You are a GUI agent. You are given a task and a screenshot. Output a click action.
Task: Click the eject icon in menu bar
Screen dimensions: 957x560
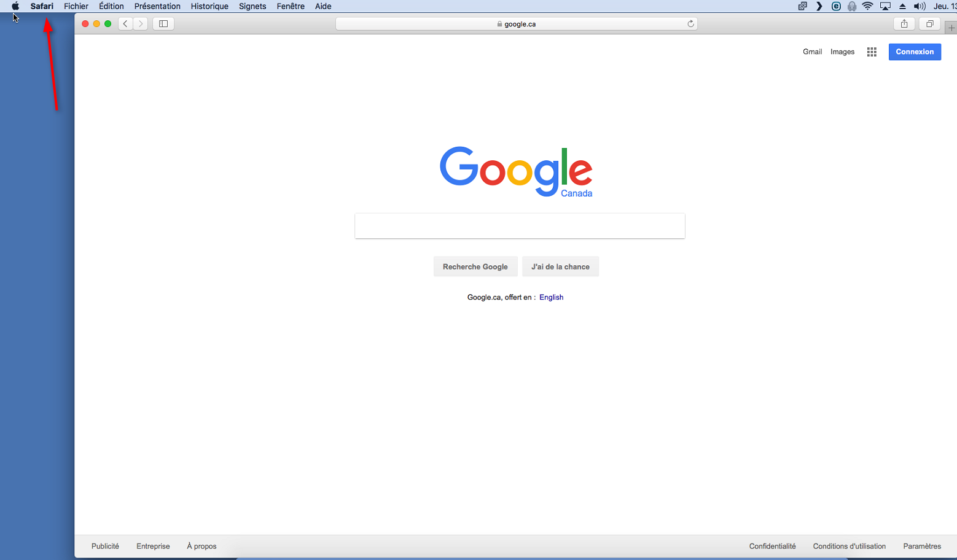[902, 6]
